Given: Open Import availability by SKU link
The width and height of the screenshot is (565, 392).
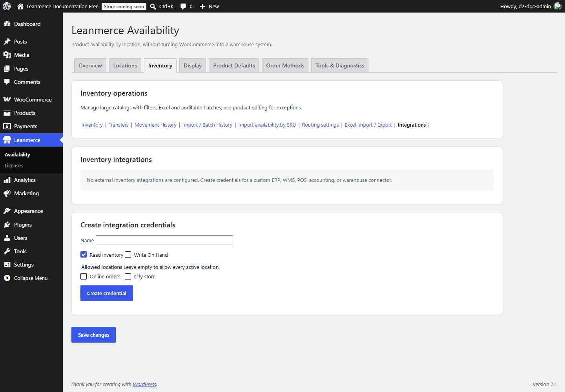Looking at the screenshot, I should pos(267,125).
